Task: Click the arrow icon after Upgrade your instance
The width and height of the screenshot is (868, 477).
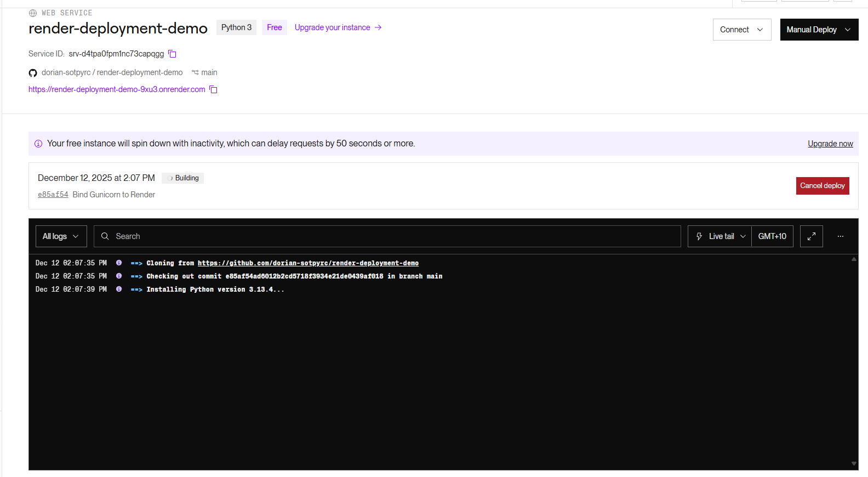Action: pos(378,27)
